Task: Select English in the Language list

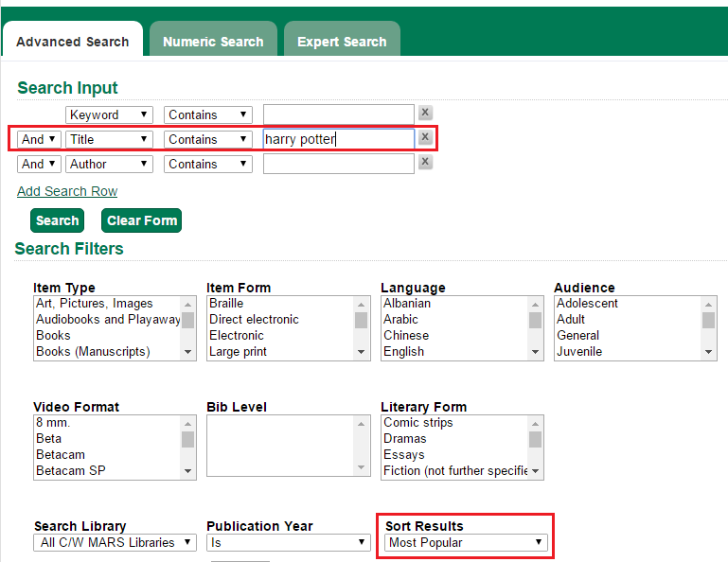Action: click(x=404, y=351)
